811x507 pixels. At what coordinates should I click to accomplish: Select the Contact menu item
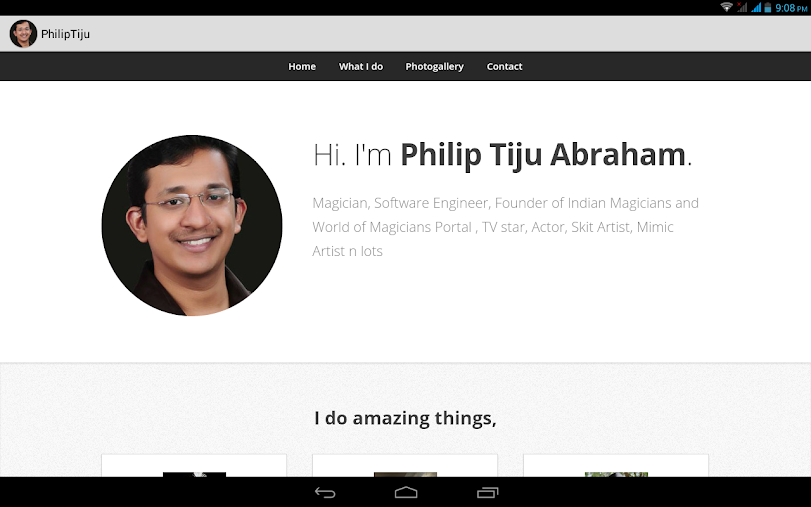pos(504,67)
